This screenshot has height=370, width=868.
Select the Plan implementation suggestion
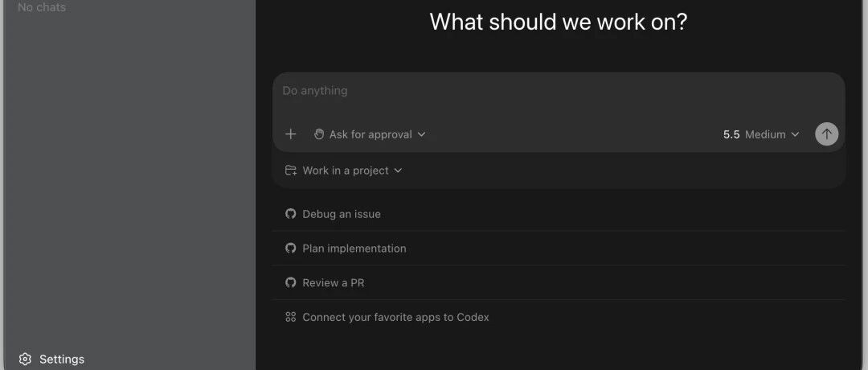click(559, 249)
